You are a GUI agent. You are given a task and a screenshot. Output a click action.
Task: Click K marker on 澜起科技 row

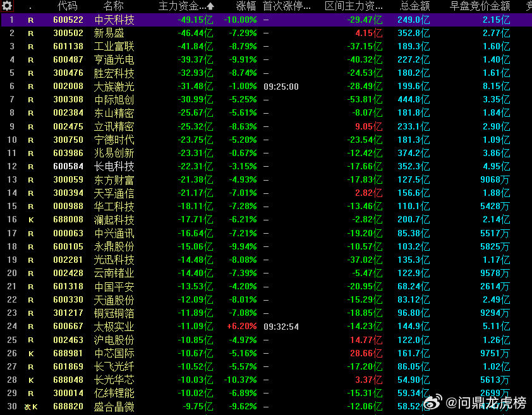31,220
